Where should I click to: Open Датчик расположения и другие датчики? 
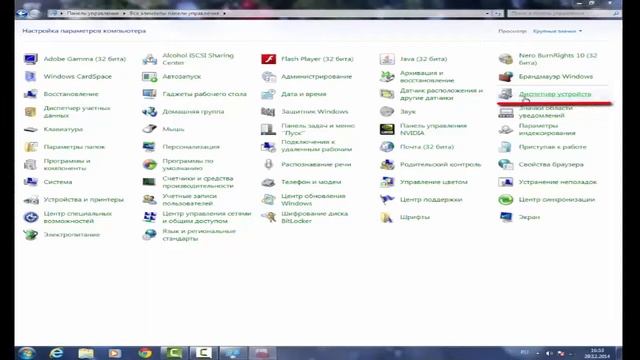(441, 94)
